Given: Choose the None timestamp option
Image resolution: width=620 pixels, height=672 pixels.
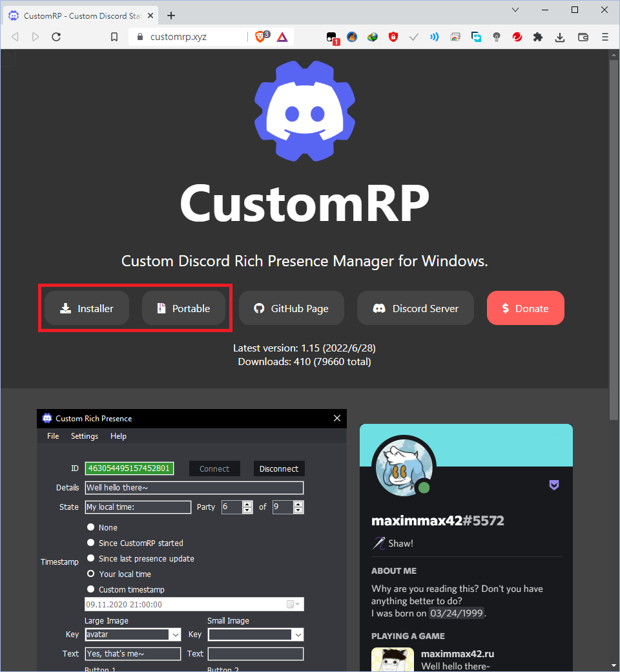Looking at the screenshot, I should [x=90, y=527].
